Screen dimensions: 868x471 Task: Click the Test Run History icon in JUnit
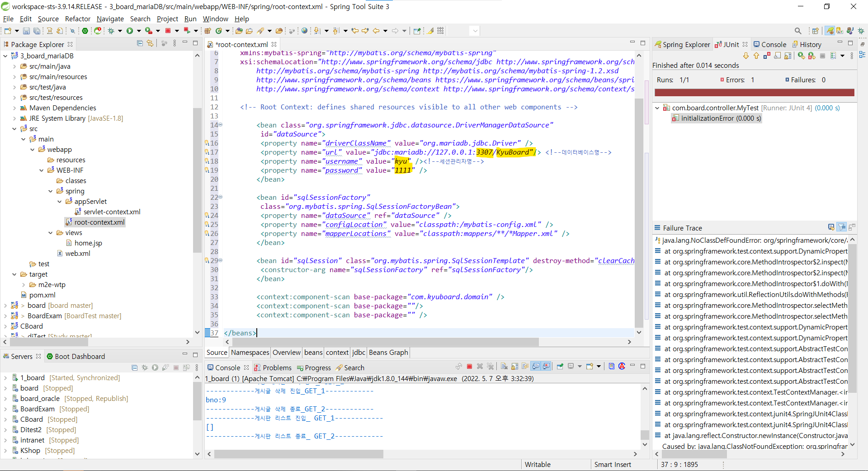coord(834,56)
